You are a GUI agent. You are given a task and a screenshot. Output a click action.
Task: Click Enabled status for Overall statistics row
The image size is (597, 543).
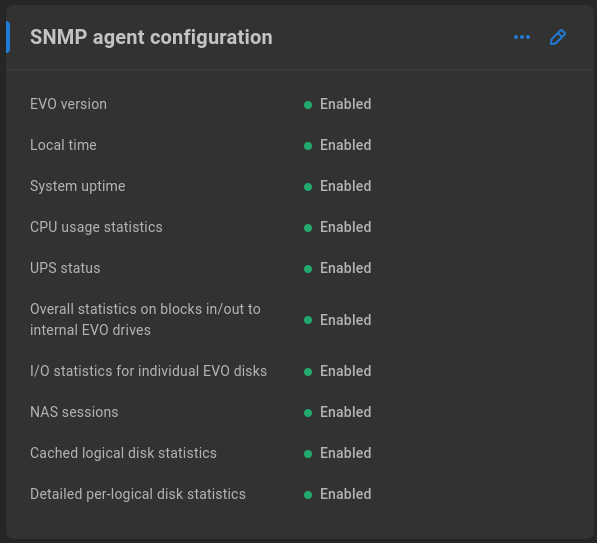point(337,320)
